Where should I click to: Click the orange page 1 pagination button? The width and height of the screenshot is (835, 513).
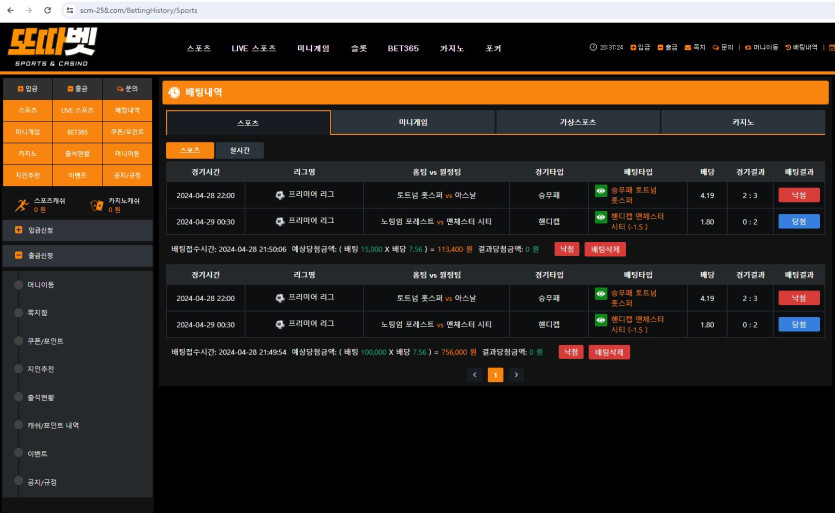(495, 375)
